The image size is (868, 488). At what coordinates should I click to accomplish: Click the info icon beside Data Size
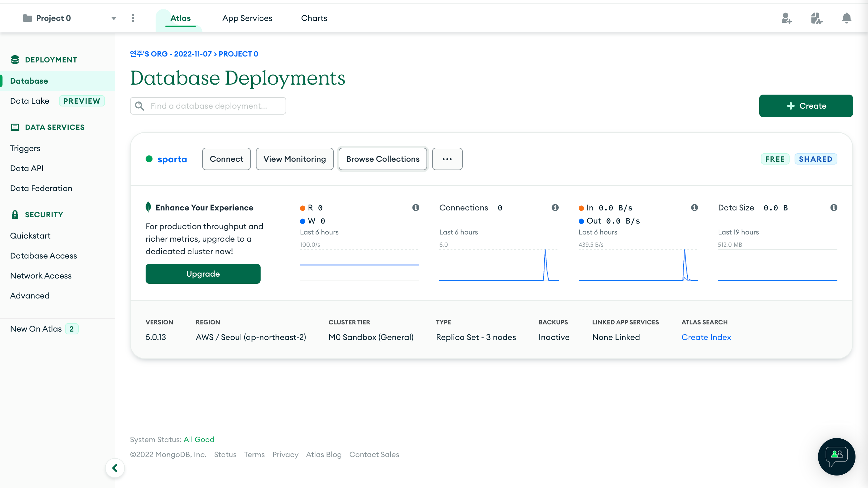click(834, 207)
